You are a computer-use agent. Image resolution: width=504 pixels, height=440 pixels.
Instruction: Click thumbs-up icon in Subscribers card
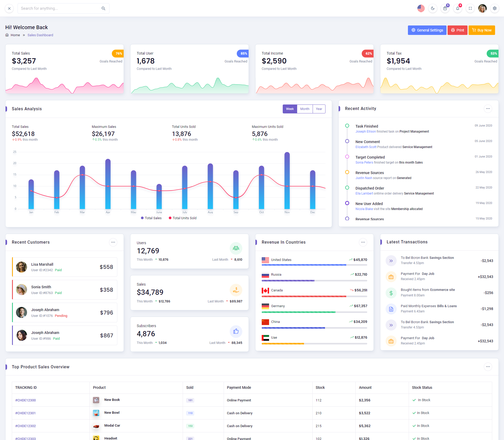coord(236,331)
